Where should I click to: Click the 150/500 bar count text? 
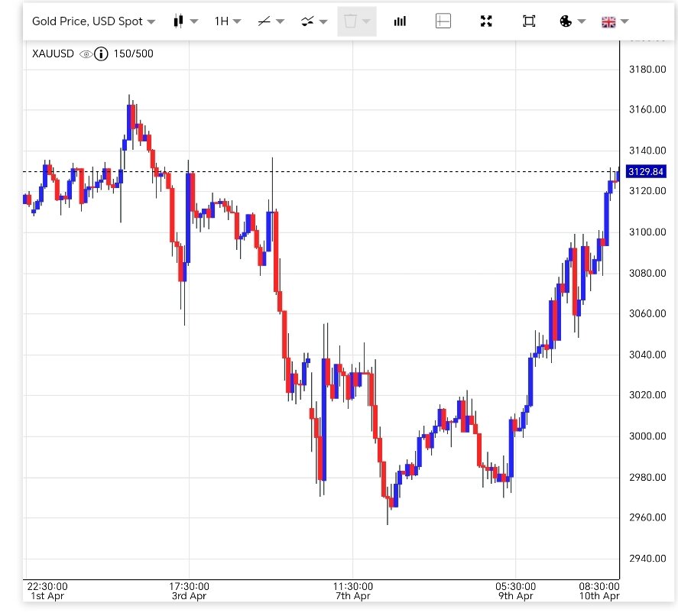coord(133,54)
